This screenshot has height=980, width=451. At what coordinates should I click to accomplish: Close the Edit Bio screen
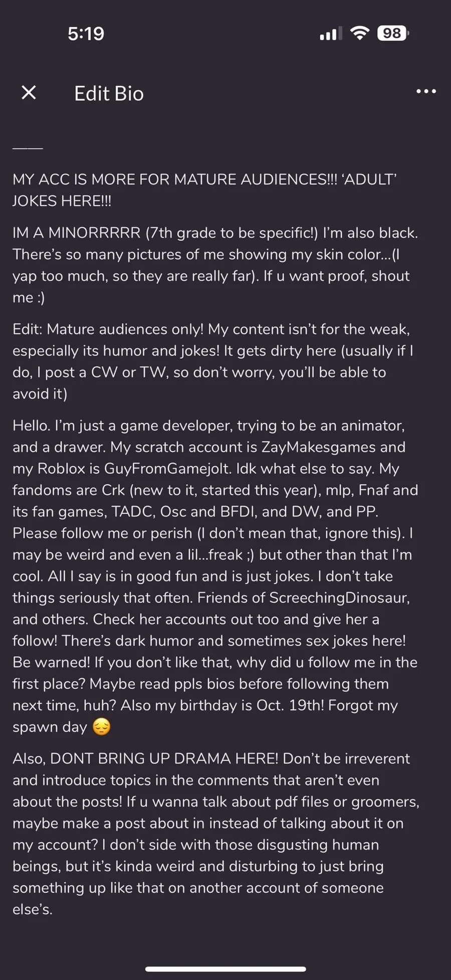click(x=29, y=92)
